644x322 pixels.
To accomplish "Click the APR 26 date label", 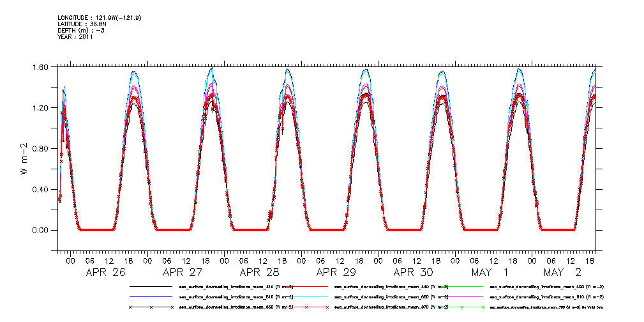I will pos(105,272).
